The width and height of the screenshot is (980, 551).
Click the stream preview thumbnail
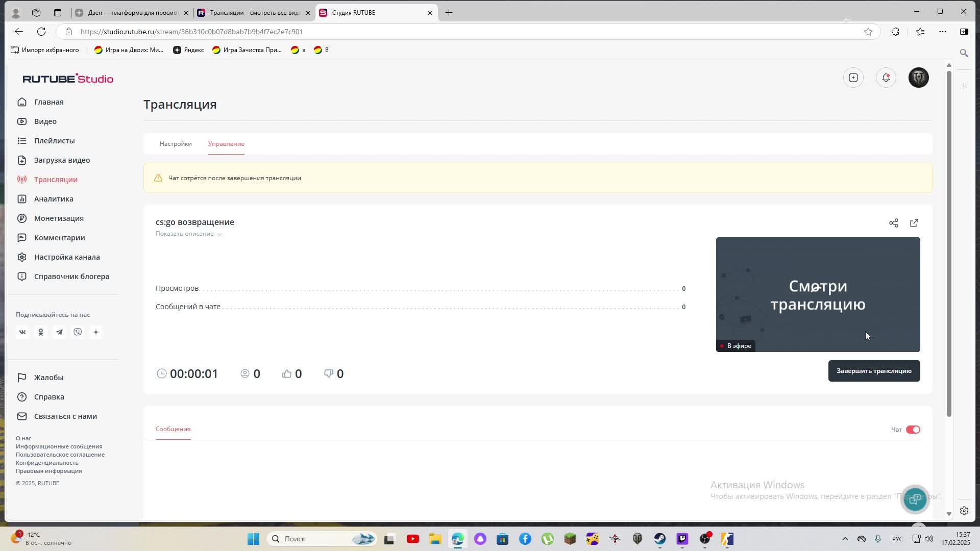[818, 294]
